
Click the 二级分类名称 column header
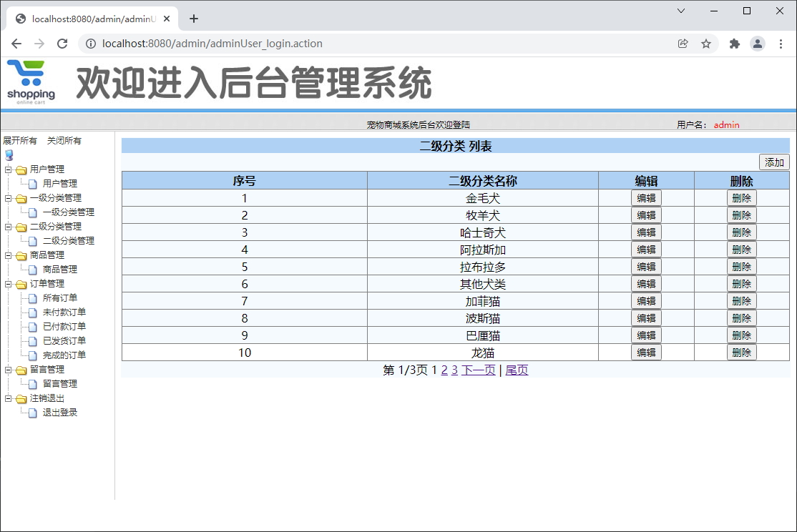pos(482,181)
